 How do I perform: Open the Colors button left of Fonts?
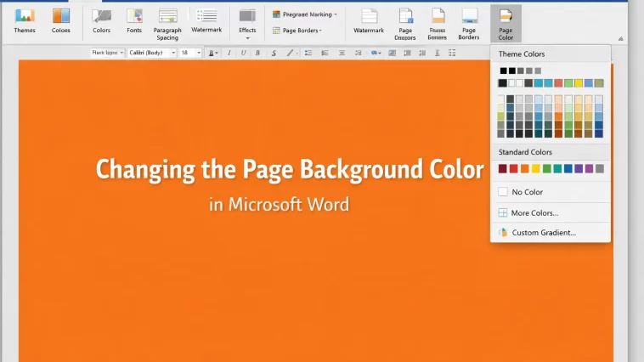tap(101, 21)
